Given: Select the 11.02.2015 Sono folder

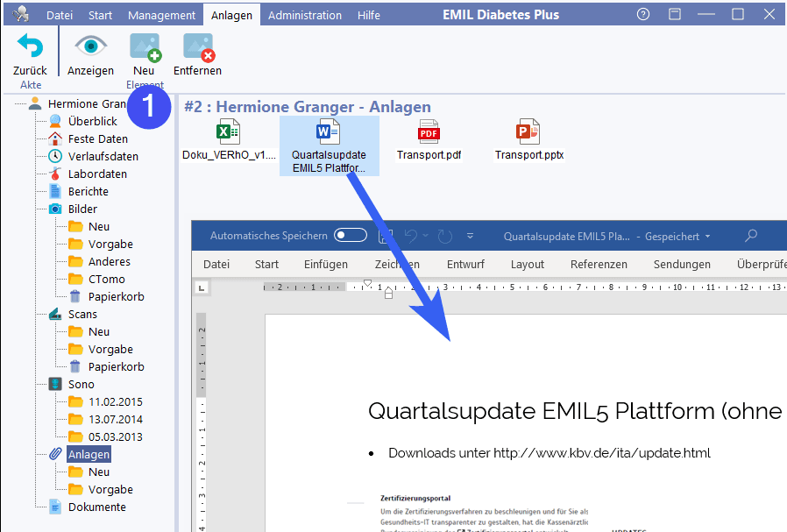Looking at the screenshot, I should pos(115,401).
